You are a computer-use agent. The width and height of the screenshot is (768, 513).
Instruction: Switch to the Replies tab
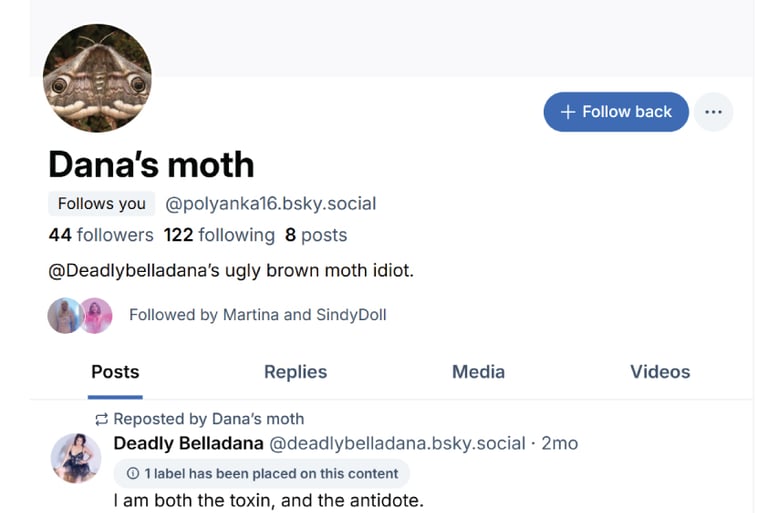point(295,372)
